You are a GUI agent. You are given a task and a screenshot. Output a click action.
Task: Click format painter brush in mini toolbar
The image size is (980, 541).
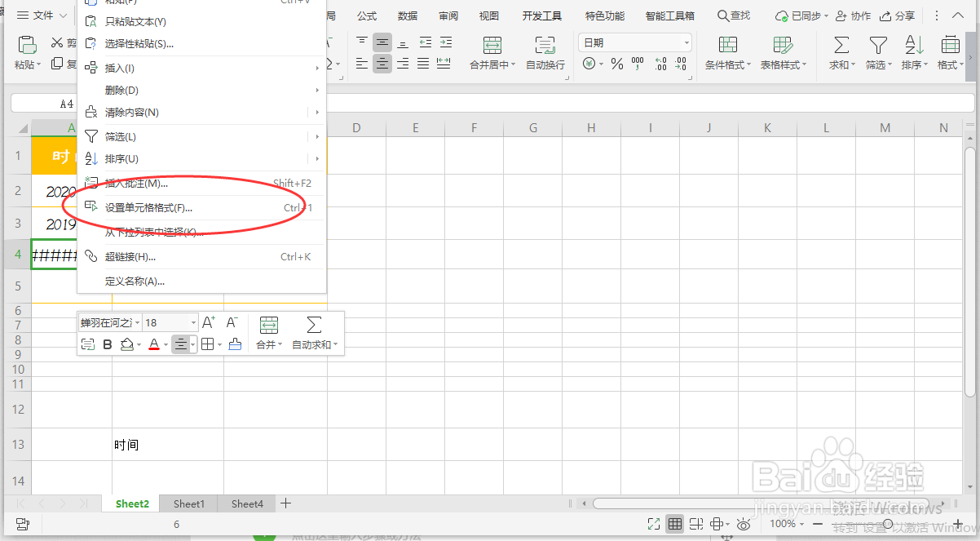(235, 344)
